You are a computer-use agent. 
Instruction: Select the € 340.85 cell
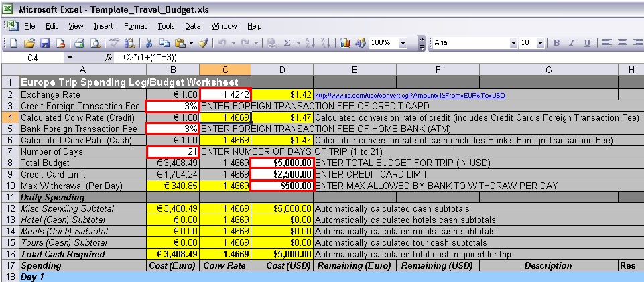click(173, 186)
